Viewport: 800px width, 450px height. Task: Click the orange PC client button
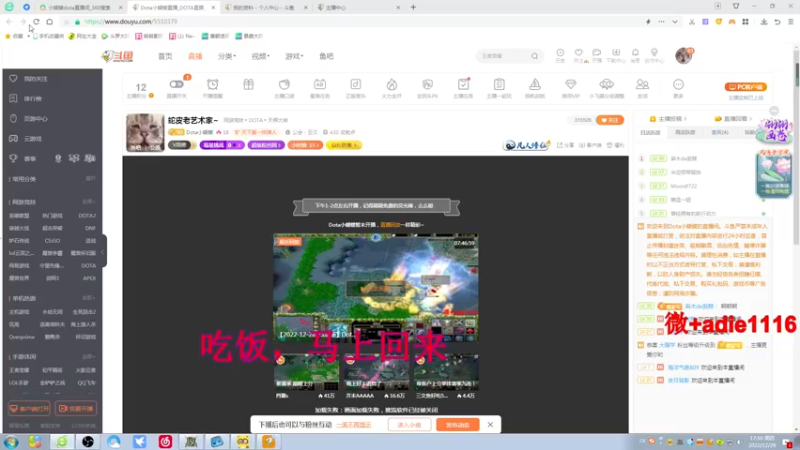click(745, 87)
